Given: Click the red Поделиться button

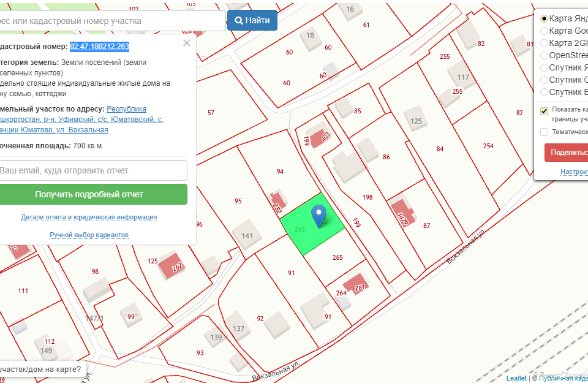Looking at the screenshot, I should (567, 153).
